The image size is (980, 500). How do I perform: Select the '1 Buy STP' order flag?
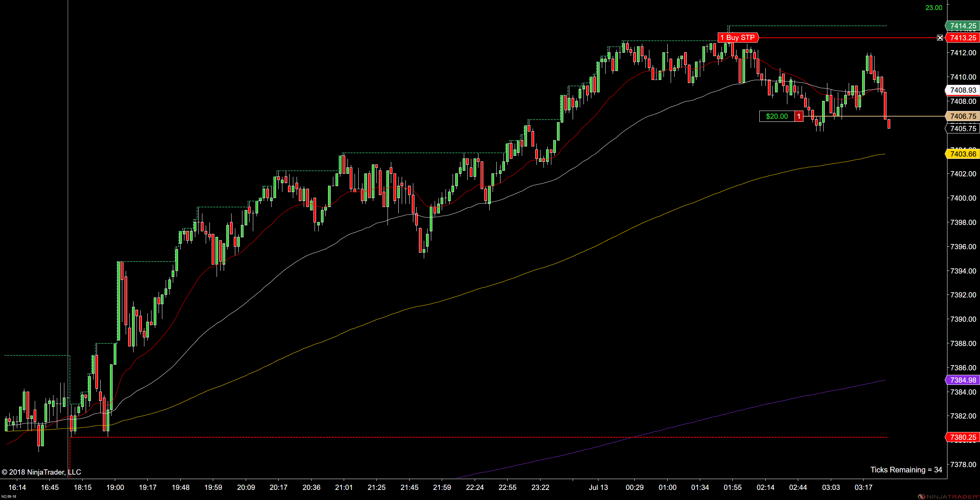[738, 38]
